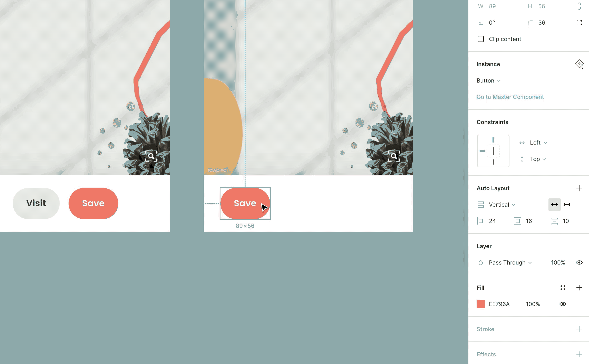Click the detach instance icon
The height and width of the screenshot is (364, 589).
(x=579, y=64)
